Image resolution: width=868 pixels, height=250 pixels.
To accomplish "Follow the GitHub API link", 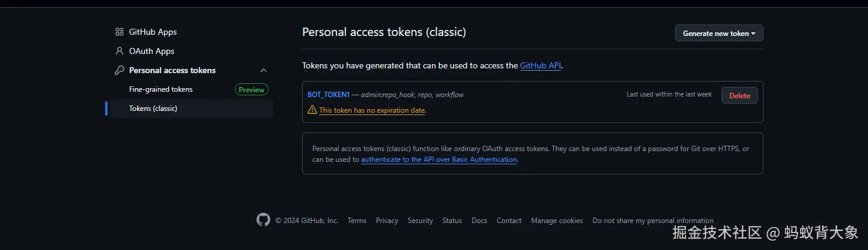I will [x=541, y=66].
